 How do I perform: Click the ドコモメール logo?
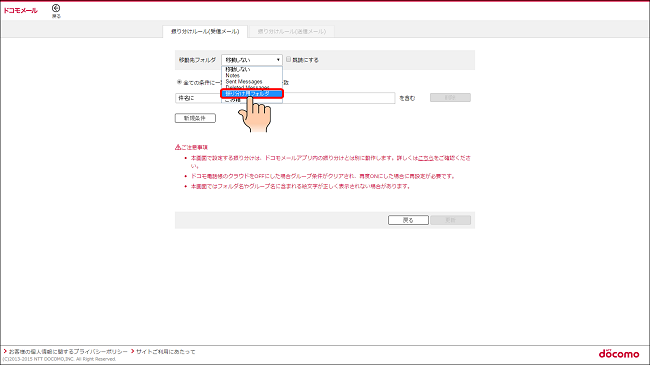pyautogui.click(x=20, y=10)
